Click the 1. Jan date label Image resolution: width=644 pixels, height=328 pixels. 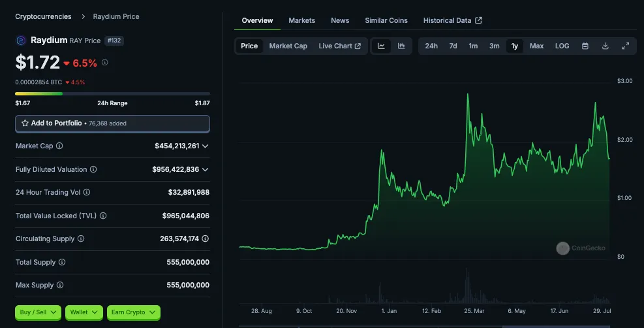click(x=389, y=311)
